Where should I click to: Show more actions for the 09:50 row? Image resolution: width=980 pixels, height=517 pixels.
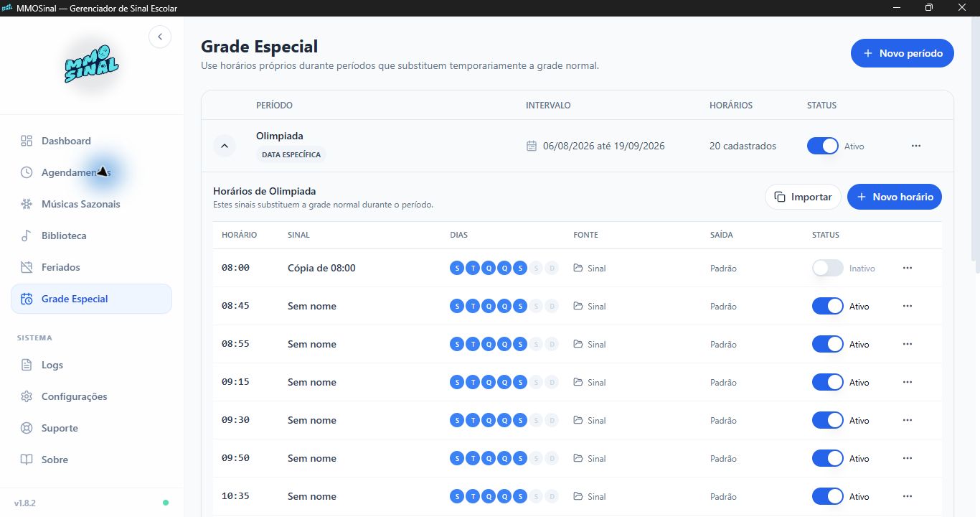pyautogui.click(x=908, y=458)
